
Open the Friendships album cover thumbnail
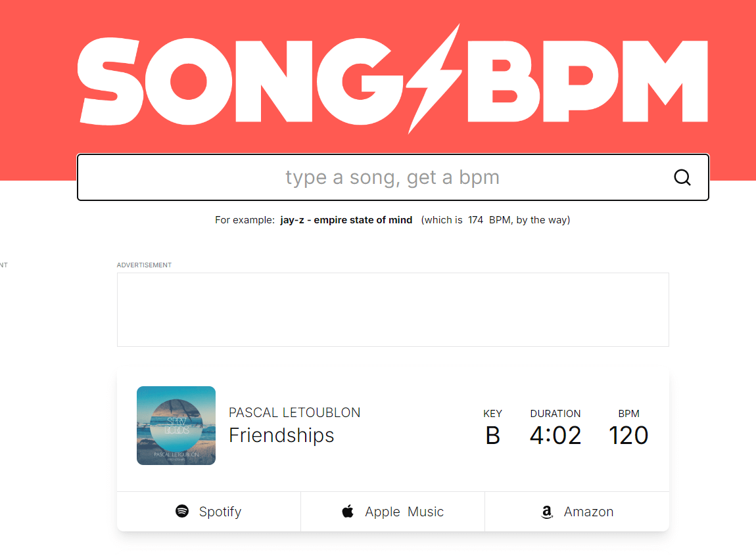point(176,426)
